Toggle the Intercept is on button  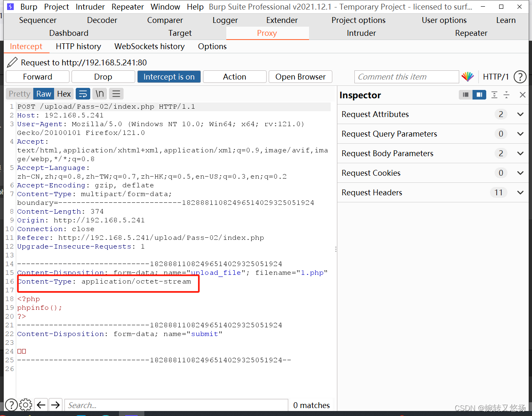click(169, 77)
